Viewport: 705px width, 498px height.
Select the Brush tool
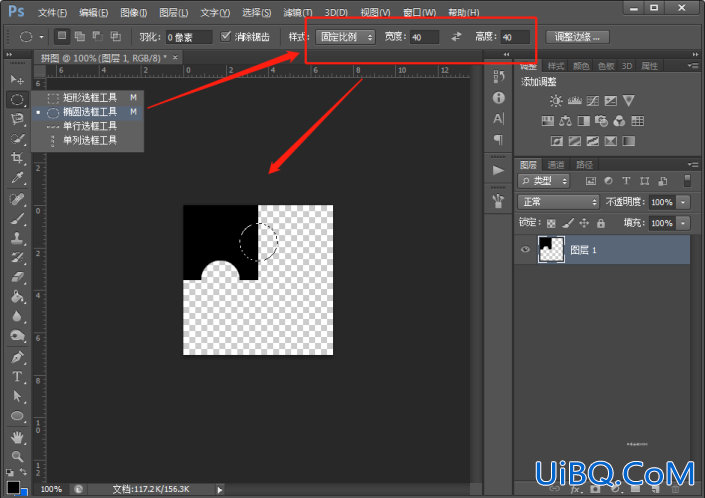coord(17,219)
